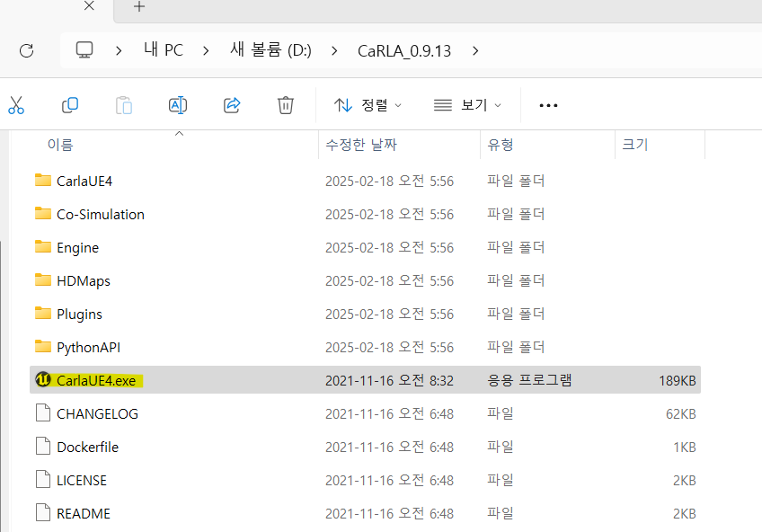Select the Dockerfile file name

[87, 447]
